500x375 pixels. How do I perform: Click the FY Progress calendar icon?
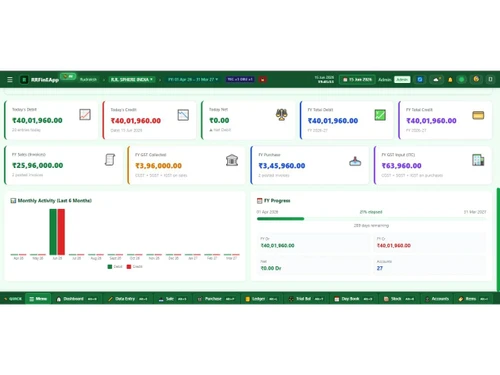(260, 201)
